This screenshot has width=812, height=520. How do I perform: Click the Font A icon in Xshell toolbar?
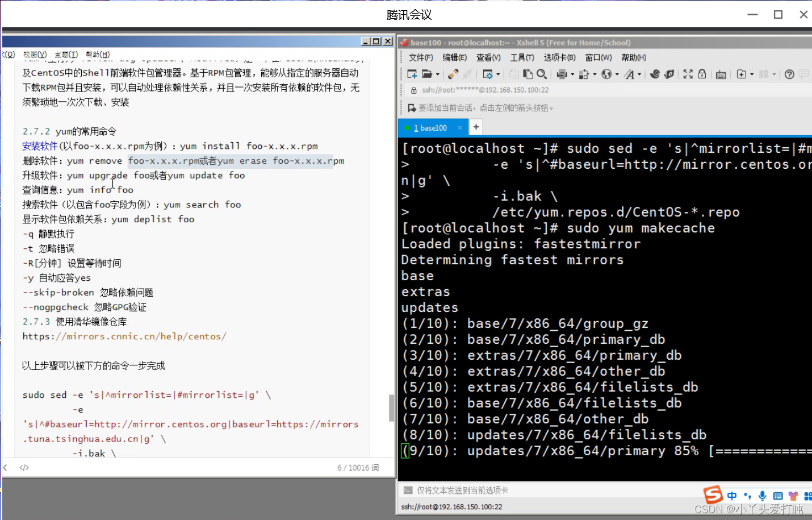tap(629, 74)
